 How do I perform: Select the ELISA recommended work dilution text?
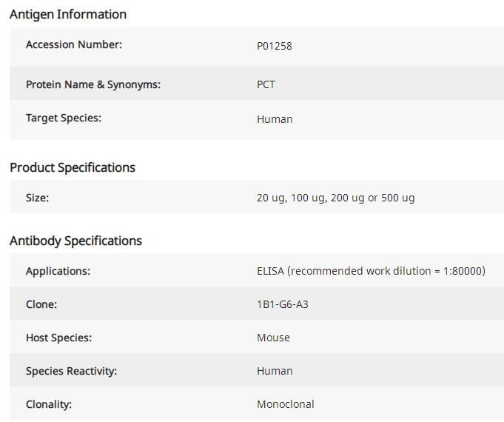click(x=371, y=271)
